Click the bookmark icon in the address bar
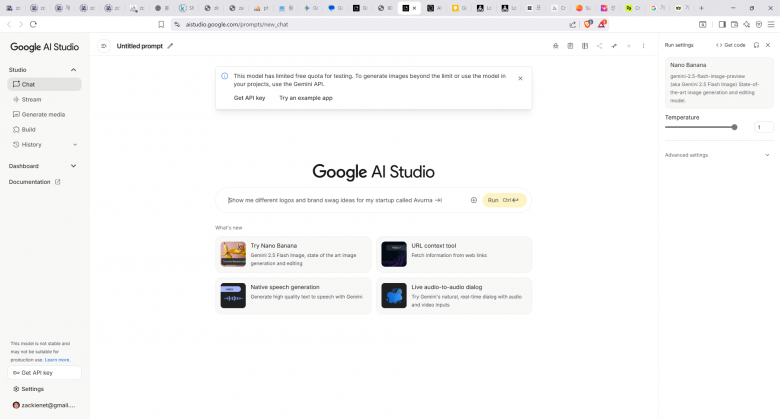This screenshot has height=419, width=780. [161, 24]
